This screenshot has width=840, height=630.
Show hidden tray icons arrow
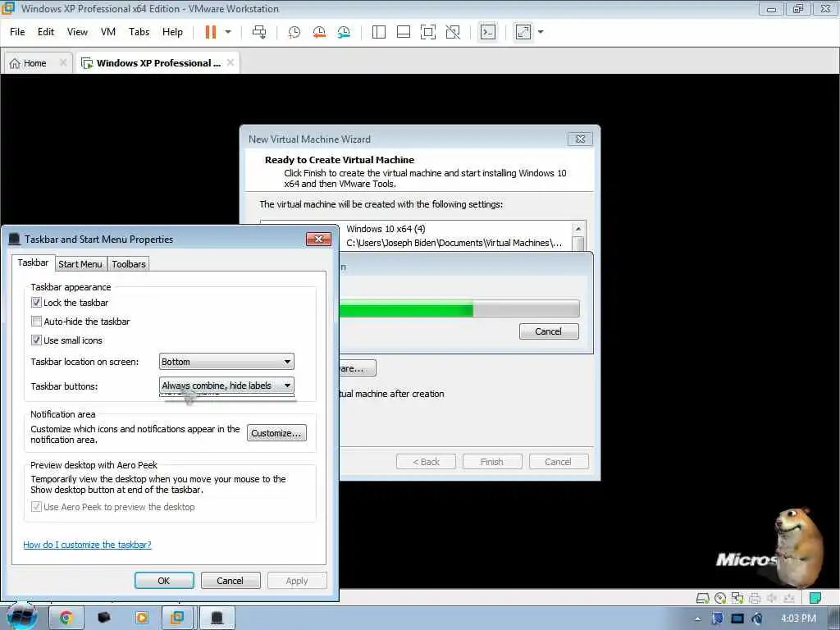(x=697, y=619)
